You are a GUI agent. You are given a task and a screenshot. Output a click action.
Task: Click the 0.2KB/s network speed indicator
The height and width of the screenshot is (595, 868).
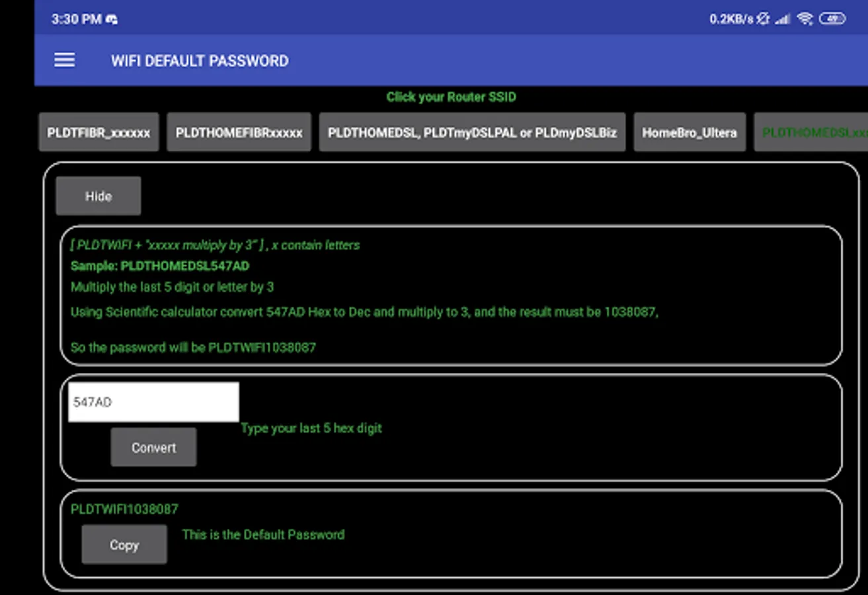(731, 19)
